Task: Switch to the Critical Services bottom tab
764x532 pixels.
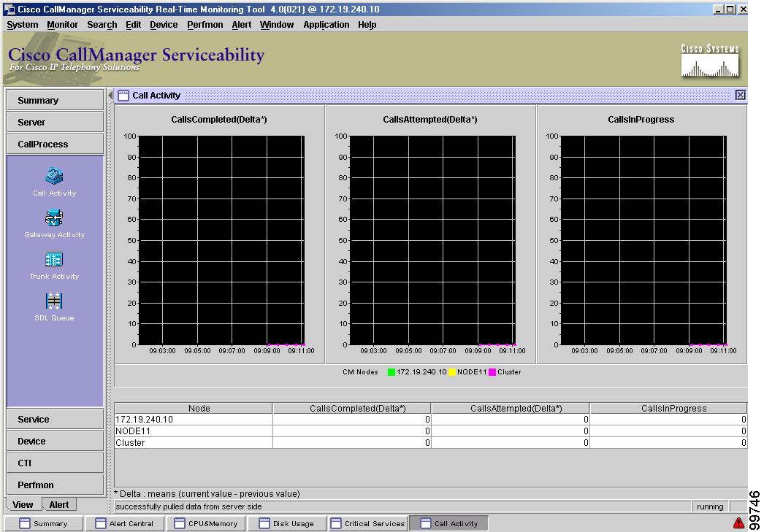Action: 368,524
